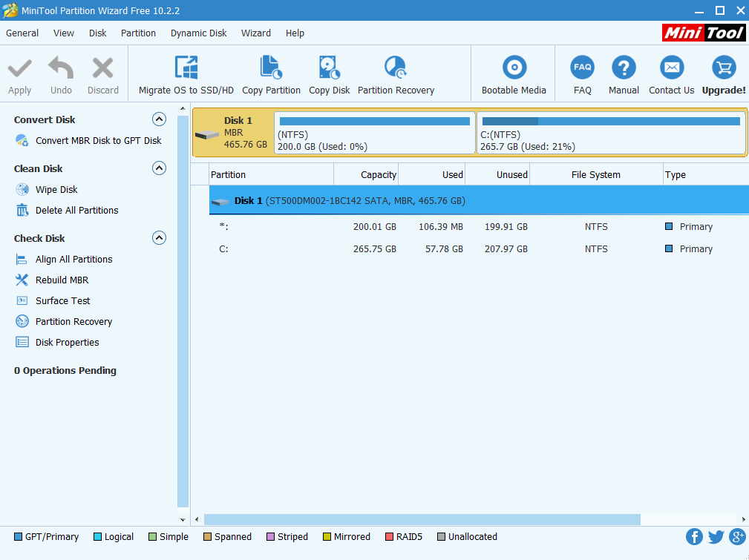
Task: Open the Google Plus share icon
Action: 737,536
